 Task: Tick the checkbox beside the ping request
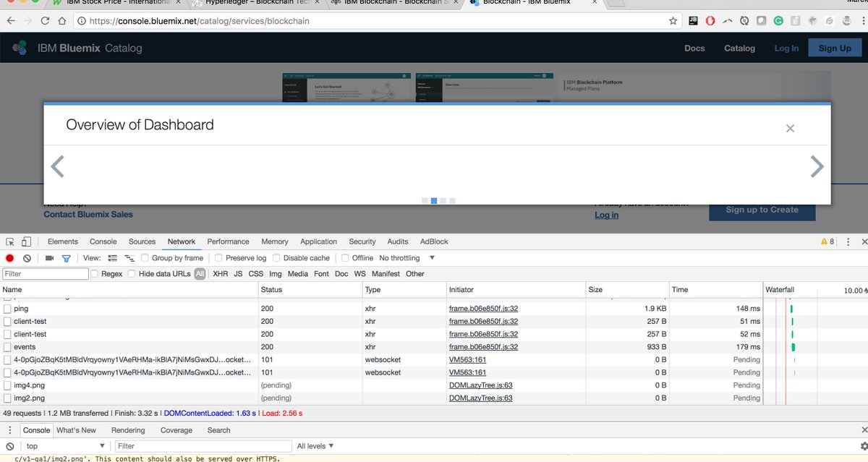pos(7,309)
